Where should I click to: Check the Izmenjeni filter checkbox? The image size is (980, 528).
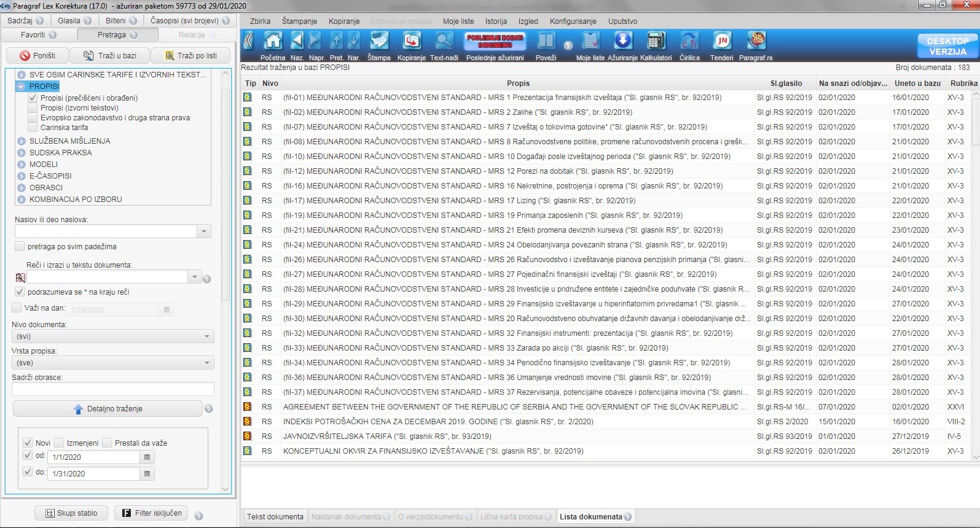click(59, 443)
